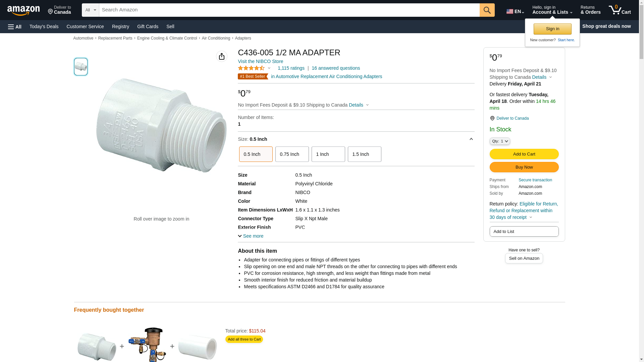Click the Amazon logo
The height and width of the screenshot is (362, 644).
point(23,10)
